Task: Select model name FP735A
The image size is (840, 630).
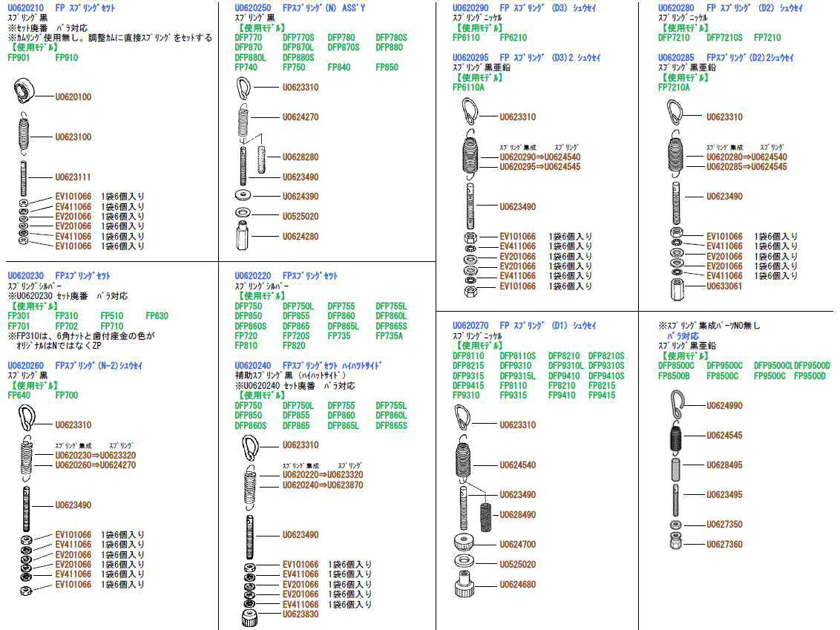Action: click(x=390, y=336)
